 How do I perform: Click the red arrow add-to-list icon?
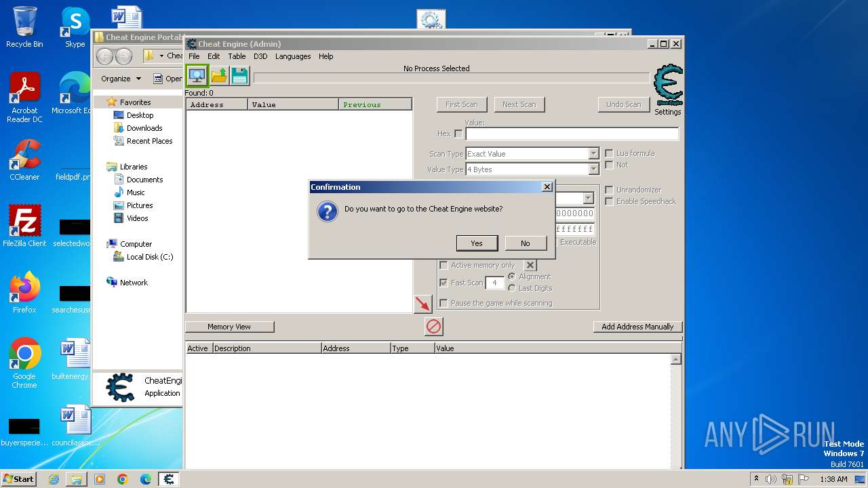coord(423,304)
